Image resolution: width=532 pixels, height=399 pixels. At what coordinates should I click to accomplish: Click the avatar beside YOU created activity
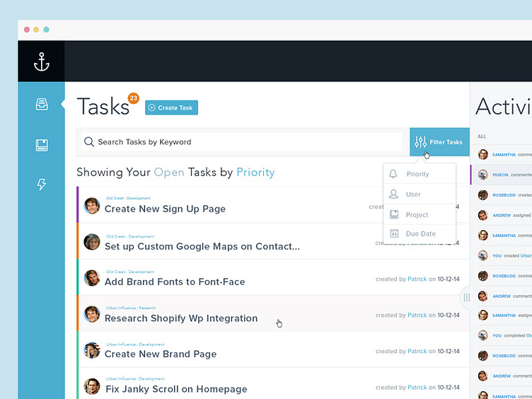482,255
